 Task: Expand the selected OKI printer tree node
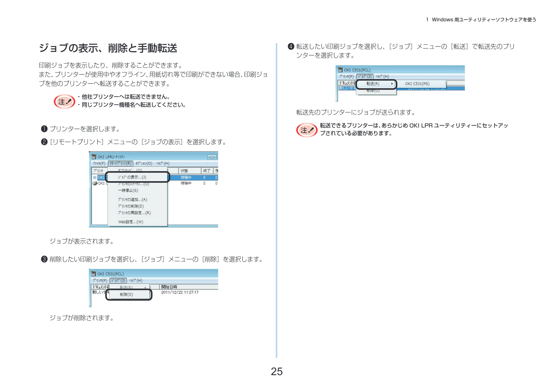tap(95, 177)
